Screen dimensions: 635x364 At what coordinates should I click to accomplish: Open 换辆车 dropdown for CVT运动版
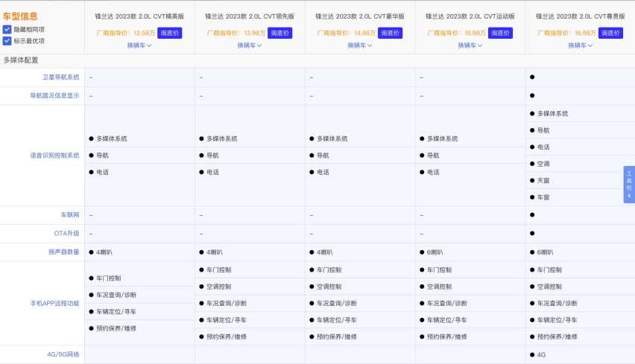tap(470, 45)
